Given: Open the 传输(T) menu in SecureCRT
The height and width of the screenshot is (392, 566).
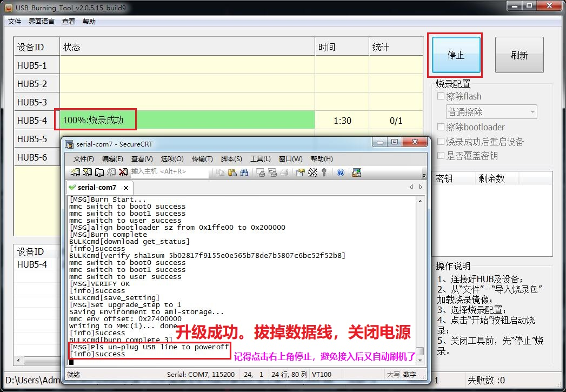Looking at the screenshot, I should click(202, 159).
